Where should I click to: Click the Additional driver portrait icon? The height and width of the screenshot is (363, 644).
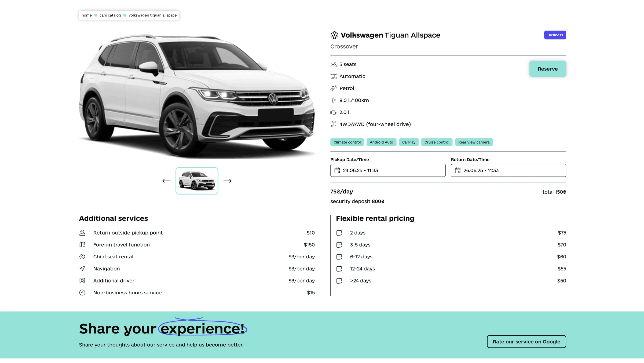82,281
